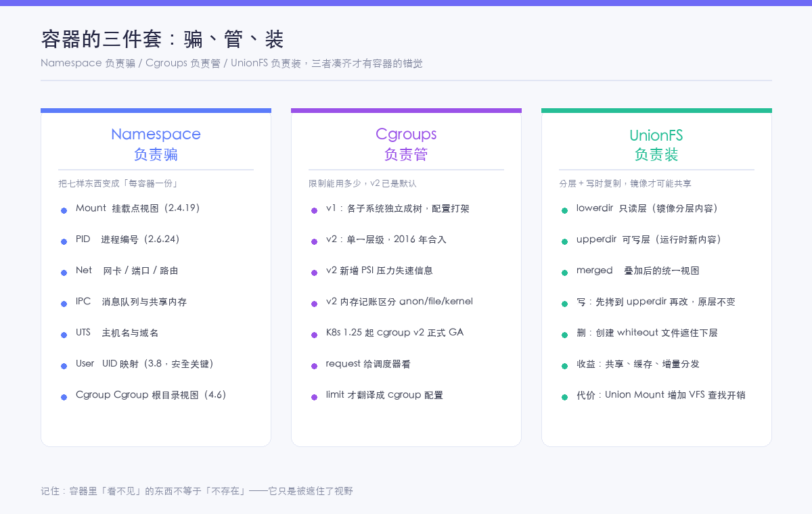
Task: Select the Cgroups card heading
Action: [406, 134]
